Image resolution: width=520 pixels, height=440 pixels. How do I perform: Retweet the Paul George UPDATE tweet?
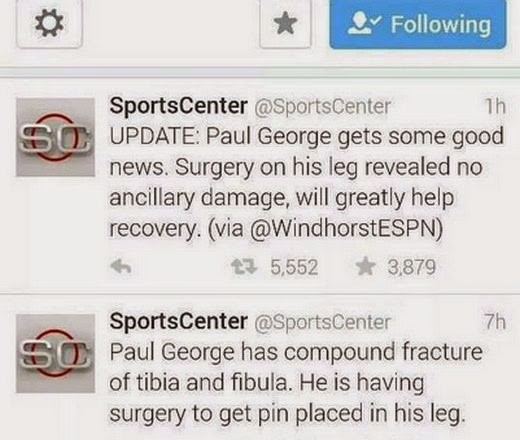coord(244,267)
